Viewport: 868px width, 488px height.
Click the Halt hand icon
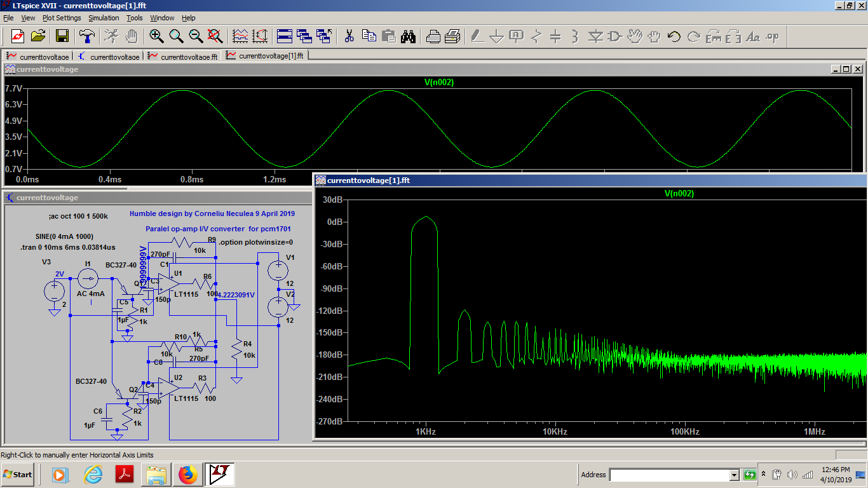coord(131,36)
